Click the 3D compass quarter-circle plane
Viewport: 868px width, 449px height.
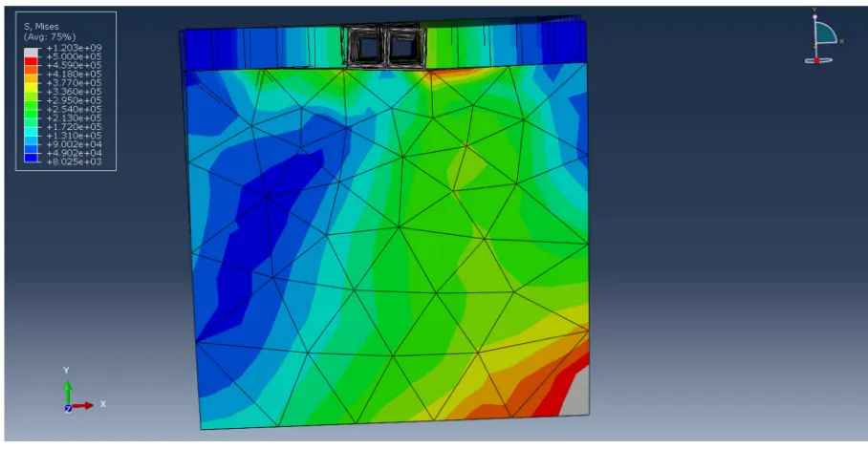point(826,33)
